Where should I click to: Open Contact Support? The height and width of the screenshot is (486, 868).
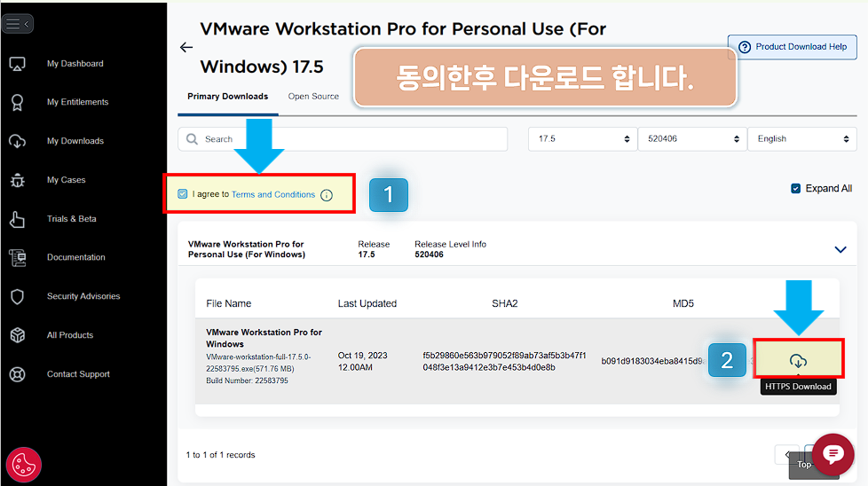78,374
